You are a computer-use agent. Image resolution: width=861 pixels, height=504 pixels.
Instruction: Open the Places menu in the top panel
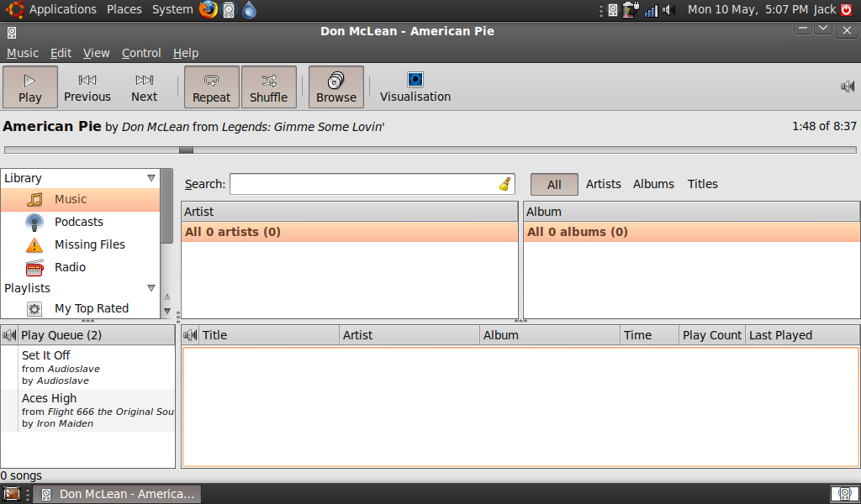(x=124, y=9)
